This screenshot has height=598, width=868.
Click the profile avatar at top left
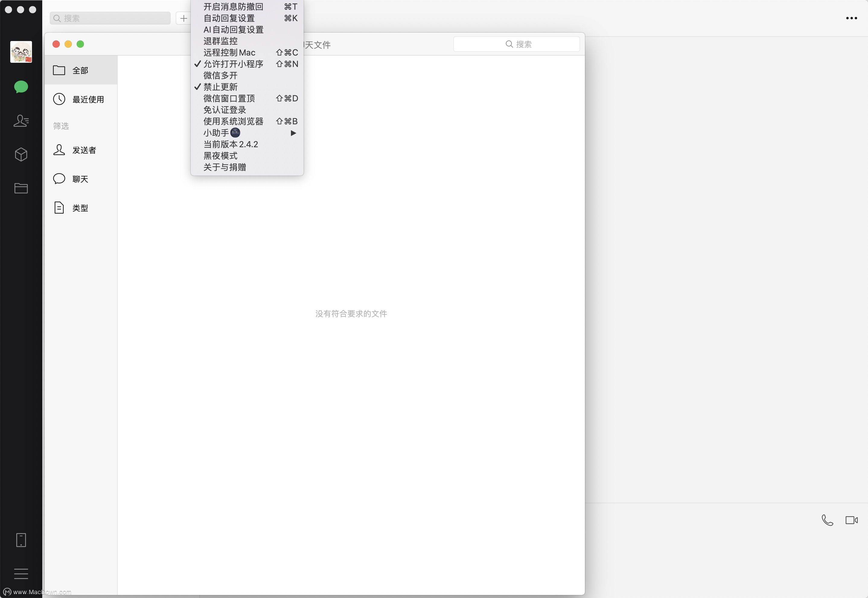pyautogui.click(x=21, y=51)
